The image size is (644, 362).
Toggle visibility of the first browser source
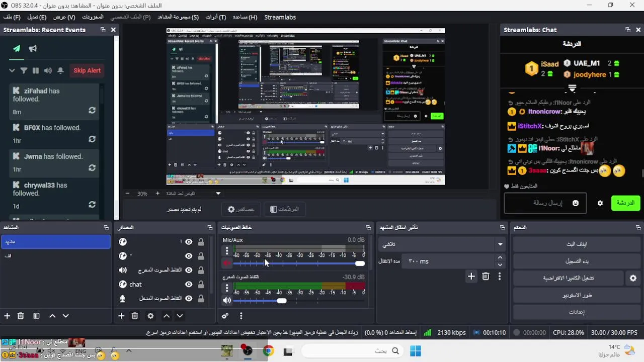click(189, 242)
